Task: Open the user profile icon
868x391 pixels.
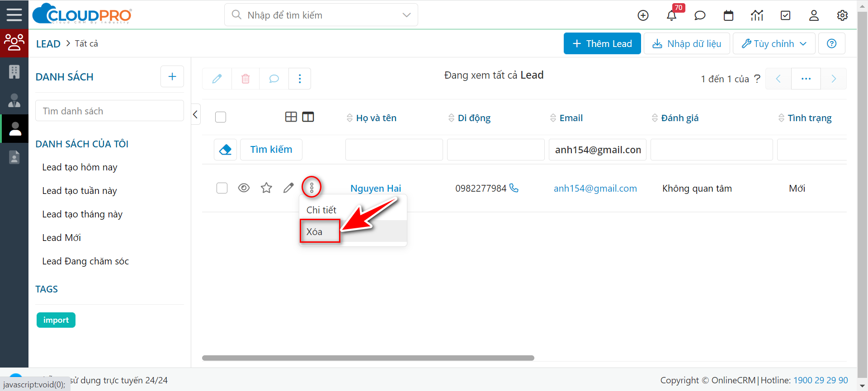Action: (814, 15)
